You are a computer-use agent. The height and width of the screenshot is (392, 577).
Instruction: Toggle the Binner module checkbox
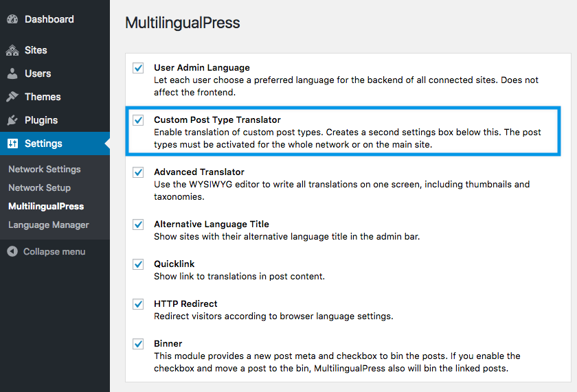(138, 344)
